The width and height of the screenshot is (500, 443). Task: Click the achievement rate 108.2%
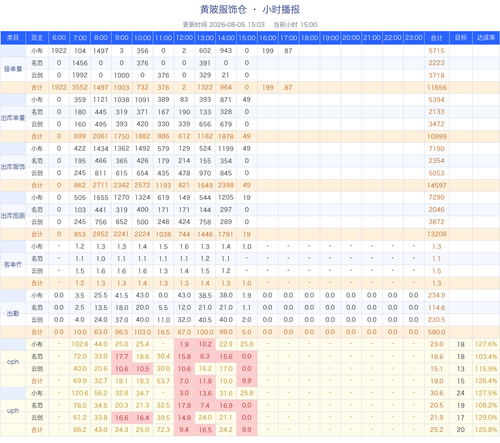[x=486, y=405]
